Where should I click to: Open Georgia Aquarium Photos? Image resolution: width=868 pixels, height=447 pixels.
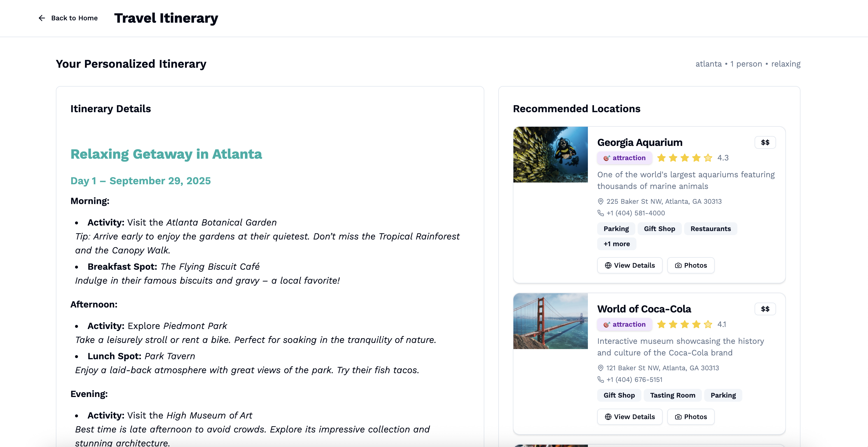[x=691, y=265]
